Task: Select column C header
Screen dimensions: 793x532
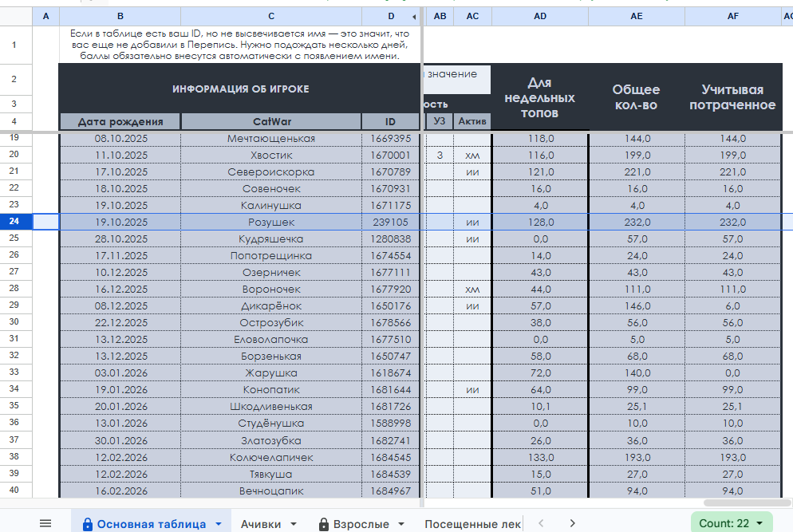Action: (271, 17)
